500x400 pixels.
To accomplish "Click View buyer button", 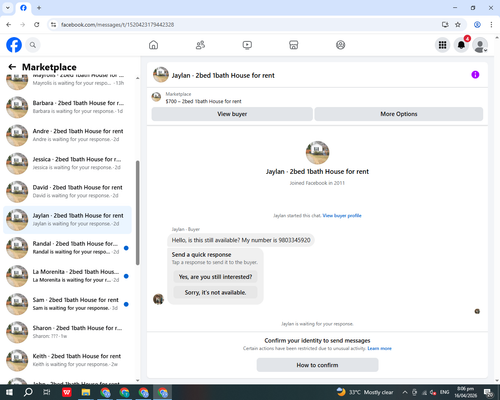I will point(232,114).
